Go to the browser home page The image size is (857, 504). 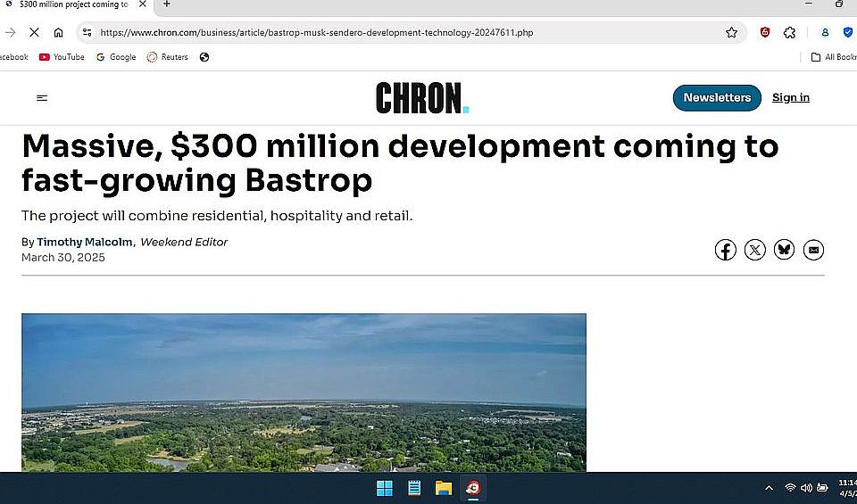tap(58, 32)
